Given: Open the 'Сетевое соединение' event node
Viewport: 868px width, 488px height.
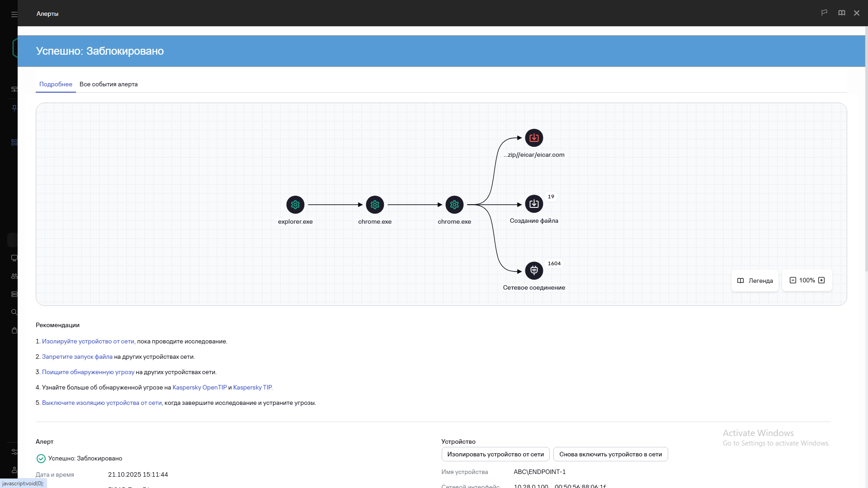Looking at the screenshot, I should coord(534,271).
